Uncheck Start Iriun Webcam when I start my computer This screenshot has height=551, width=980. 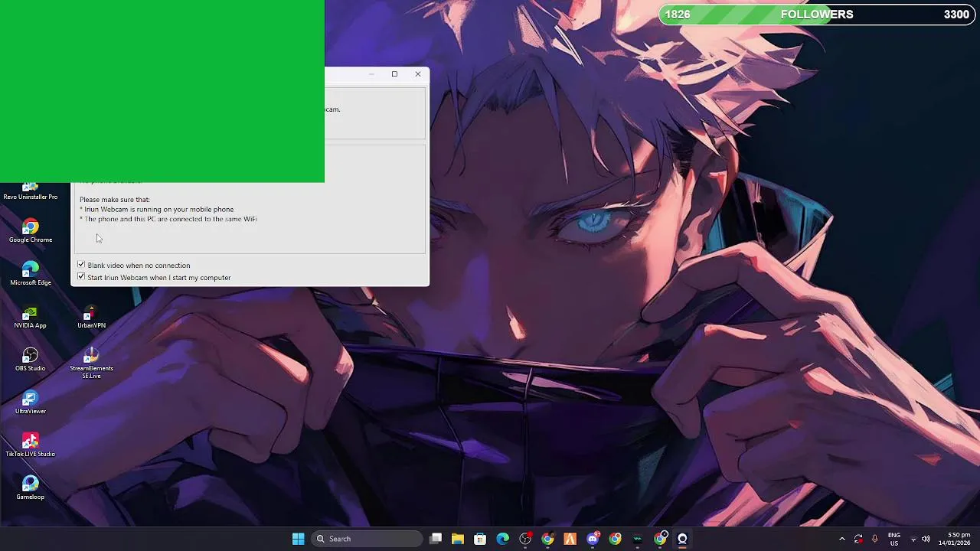tap(81, 277)
